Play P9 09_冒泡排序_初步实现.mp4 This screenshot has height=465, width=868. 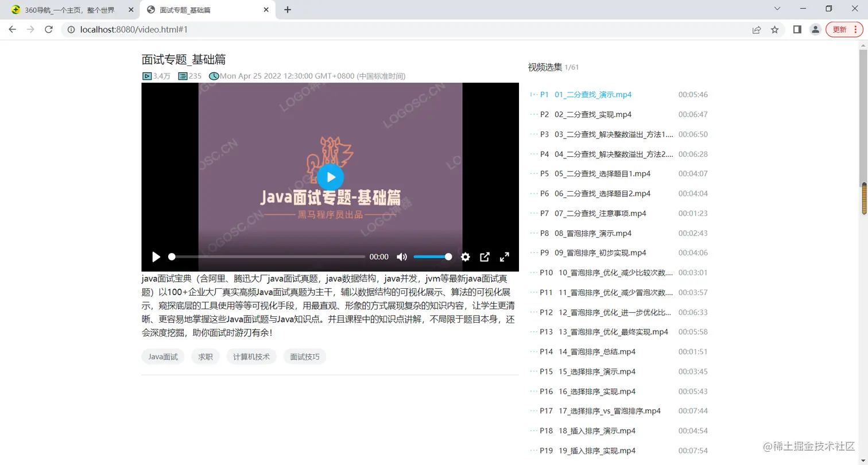(x=619, y=253)
